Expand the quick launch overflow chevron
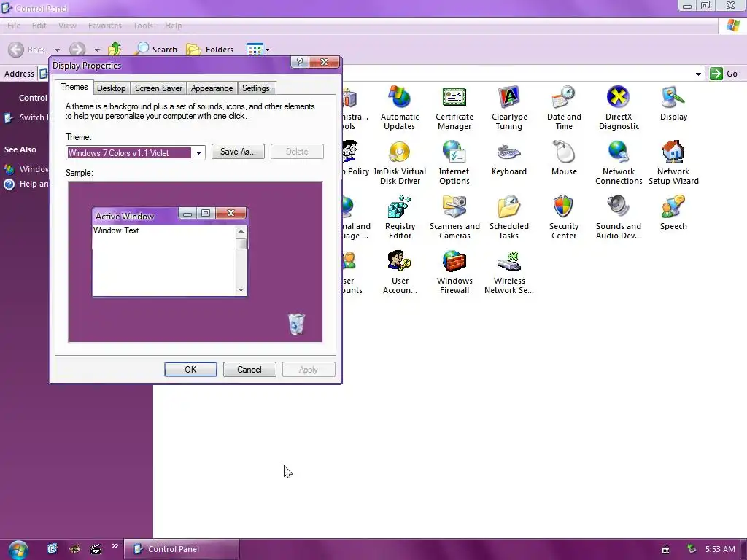The height and width of the screenshot is (560, 747). coord(115,545)
